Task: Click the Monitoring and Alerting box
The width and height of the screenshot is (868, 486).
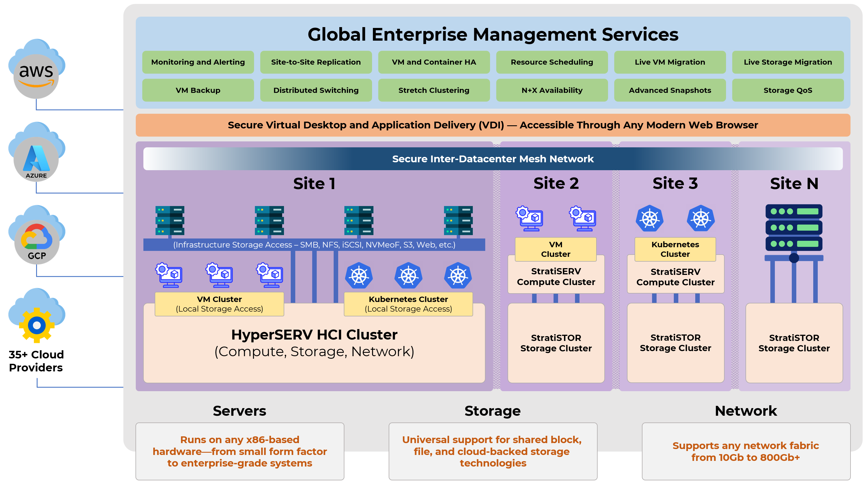Action: 198,62
